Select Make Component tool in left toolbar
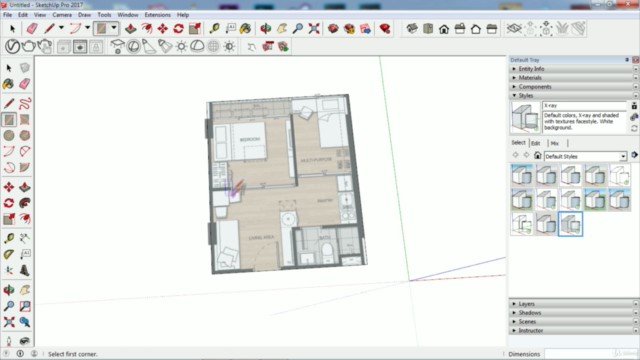The width and height of the screenshot is (640, 360). click(25, 68)
